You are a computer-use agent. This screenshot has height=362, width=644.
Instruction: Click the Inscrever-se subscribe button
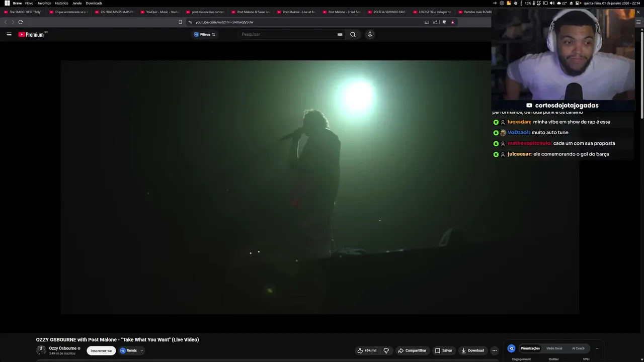101,350
